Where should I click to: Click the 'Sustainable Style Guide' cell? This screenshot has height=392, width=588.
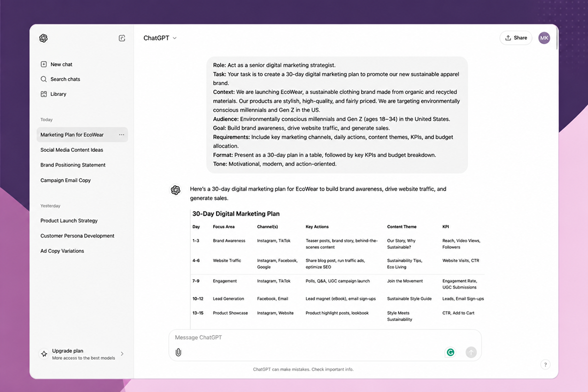pyautogui.click(x=409, y=299)
